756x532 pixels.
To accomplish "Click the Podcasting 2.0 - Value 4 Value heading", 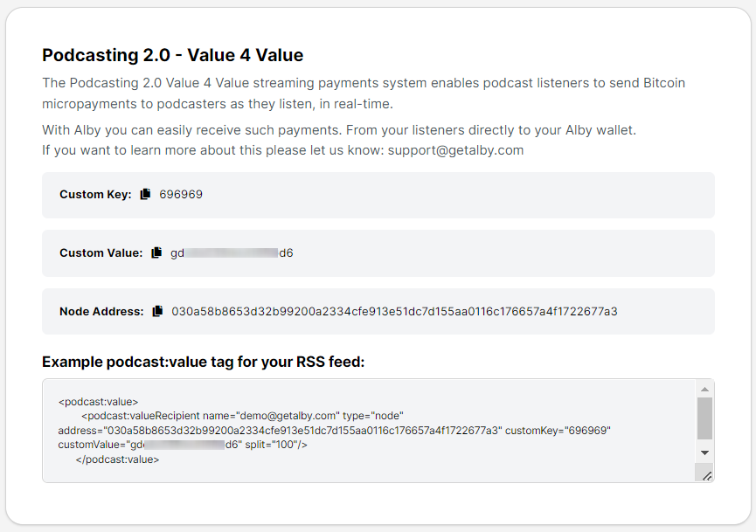I will pos(172,55).
